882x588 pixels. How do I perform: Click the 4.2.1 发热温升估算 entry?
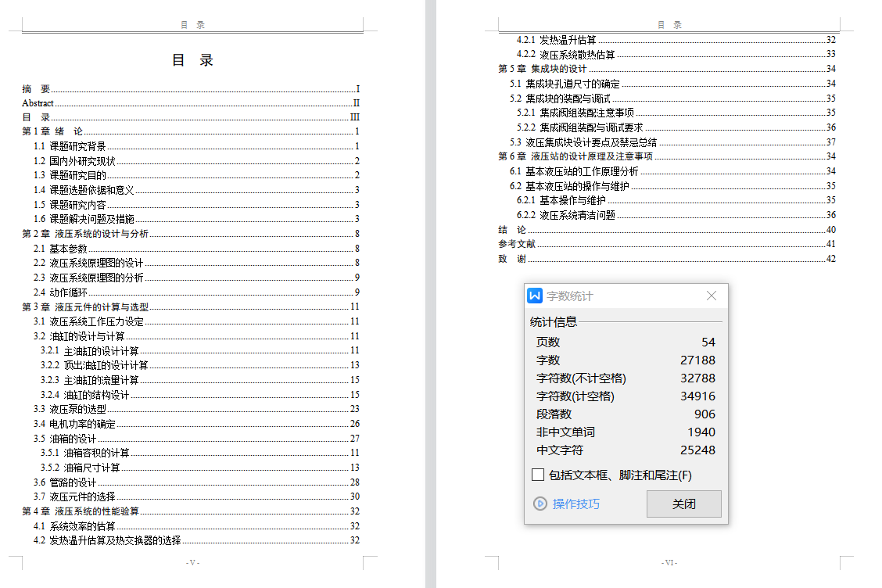point(676,40)
